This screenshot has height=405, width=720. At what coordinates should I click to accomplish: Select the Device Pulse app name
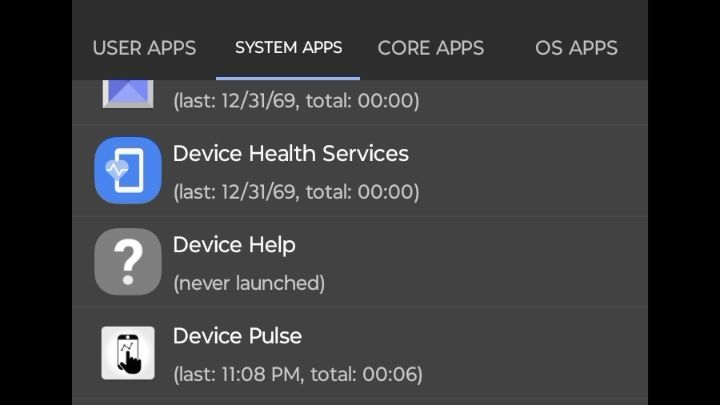coord(237,336)
